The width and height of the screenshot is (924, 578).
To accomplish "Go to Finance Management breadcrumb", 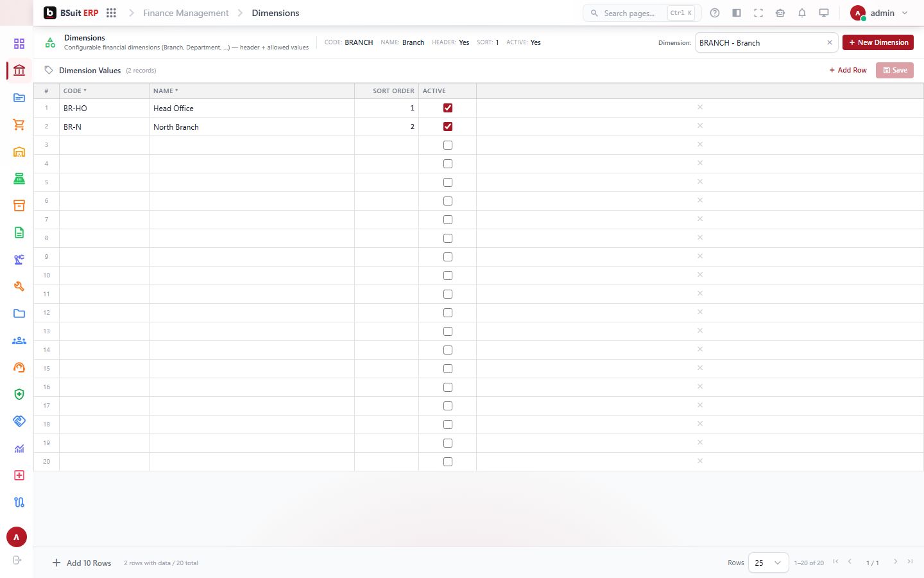I will tap(185, 13).
